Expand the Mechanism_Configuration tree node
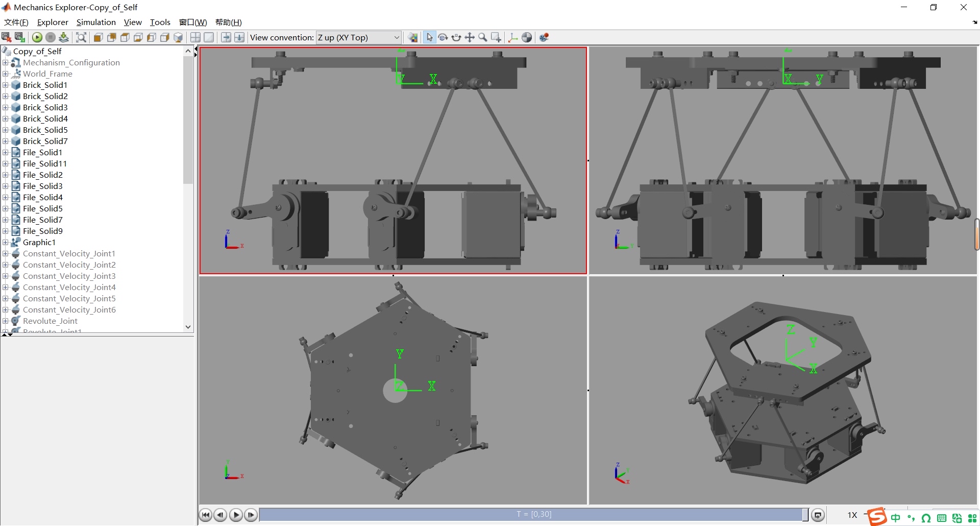 [x=6, y=62]
